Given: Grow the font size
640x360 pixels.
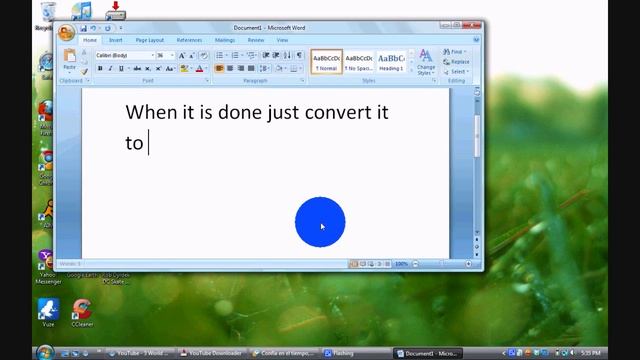Looking at the screenshot, I should (x=182, y=56).
